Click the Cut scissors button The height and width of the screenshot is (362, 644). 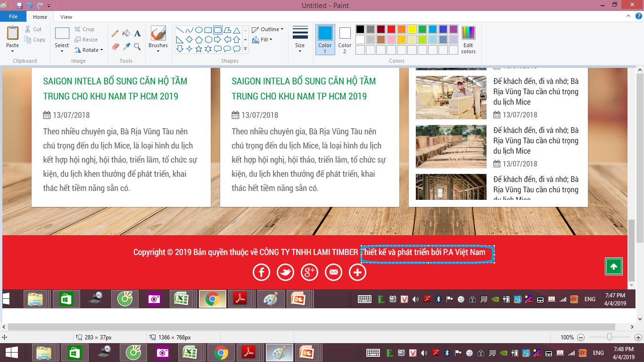pyautogui.click(x=33, y=29)
